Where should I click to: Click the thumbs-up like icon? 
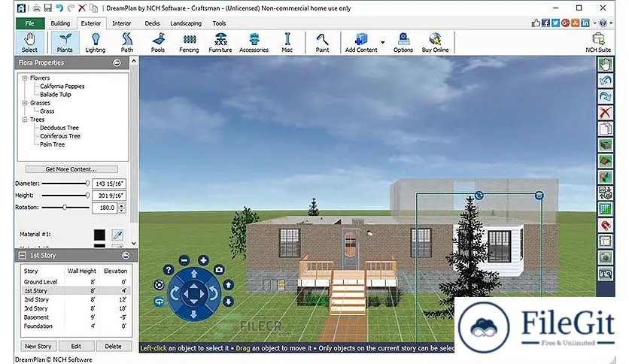536,23
